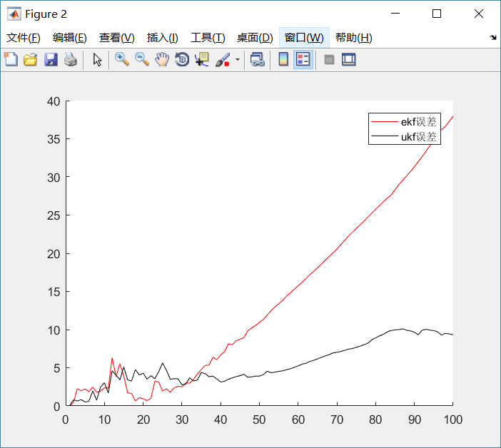Click the y-axis label 40
The width and height of the screenshot is (501, 448).
[x=54, y=101]
